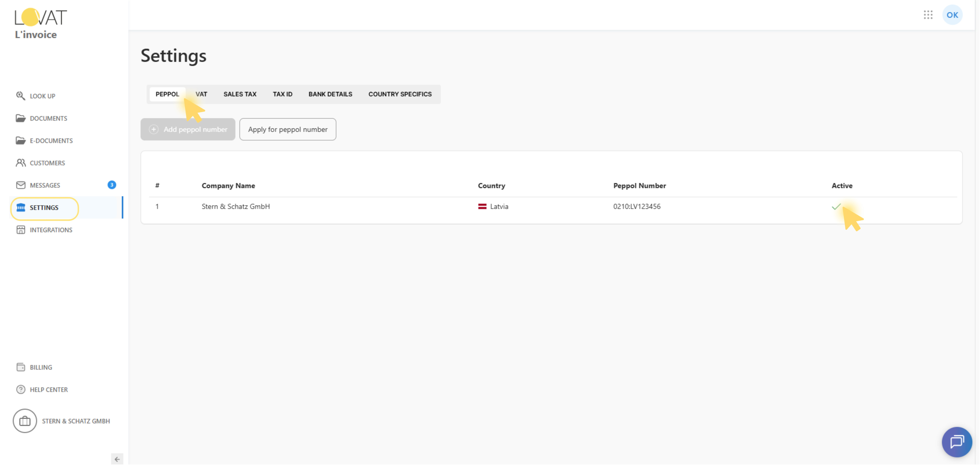Open E-Documents folder icon in sidebar
This screenshot has width=980, height=465.
(x=20, y=140)
